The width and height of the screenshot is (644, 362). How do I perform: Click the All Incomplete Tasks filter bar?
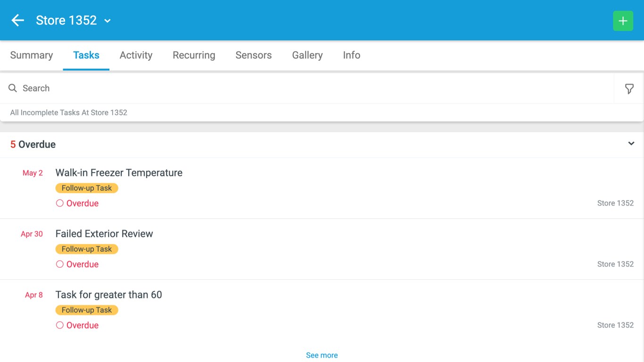click(68, 112)
